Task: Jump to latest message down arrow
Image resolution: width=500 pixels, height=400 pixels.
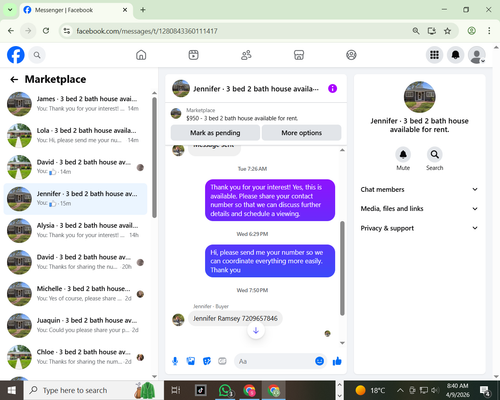Action: pos(256,330)
